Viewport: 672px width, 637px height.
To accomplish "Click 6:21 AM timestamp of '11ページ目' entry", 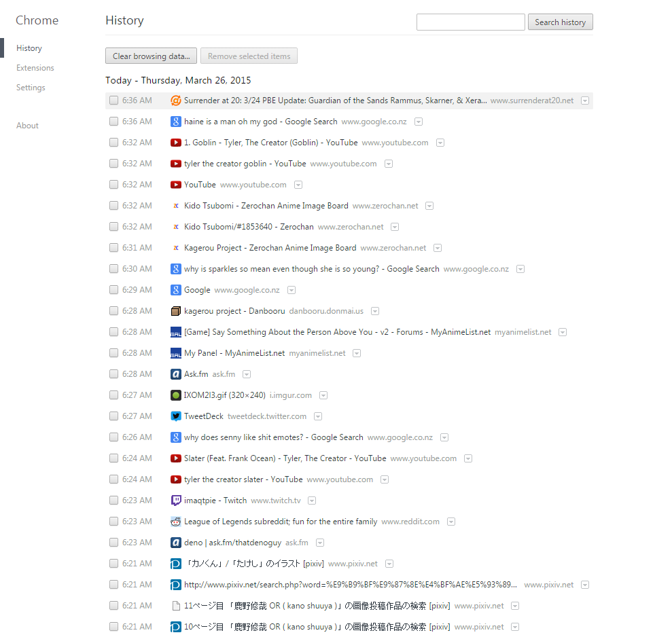I will click(137, 606).
